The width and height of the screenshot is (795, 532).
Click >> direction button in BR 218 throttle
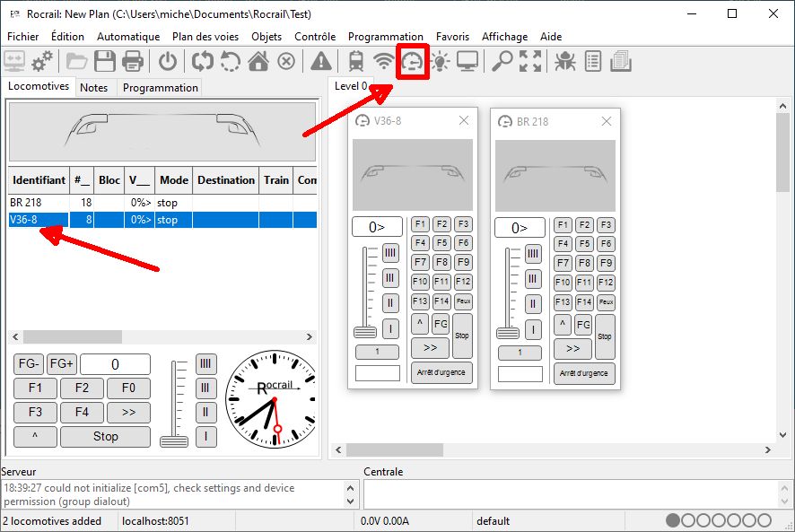coord(572,348)
